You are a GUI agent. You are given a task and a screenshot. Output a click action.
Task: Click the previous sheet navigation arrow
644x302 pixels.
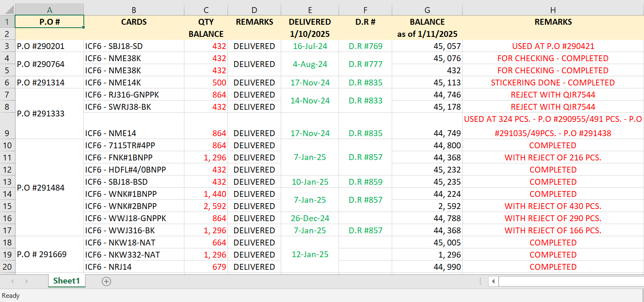click(x=12, y=281)
